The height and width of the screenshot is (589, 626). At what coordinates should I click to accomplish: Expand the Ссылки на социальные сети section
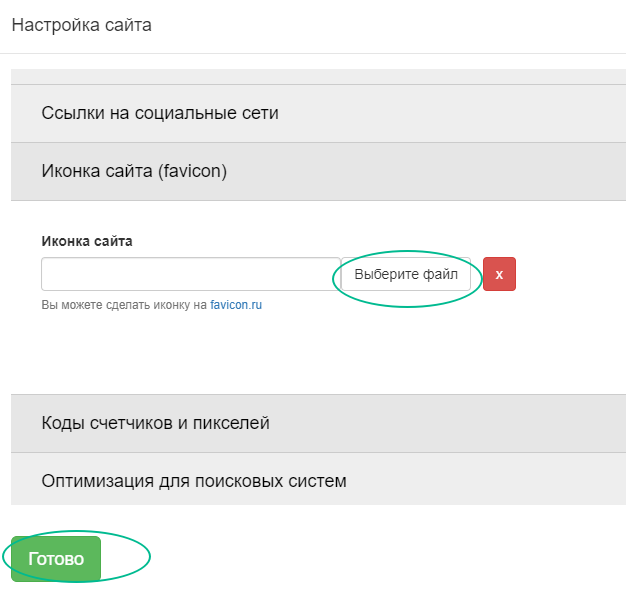(x=318, y=113)
